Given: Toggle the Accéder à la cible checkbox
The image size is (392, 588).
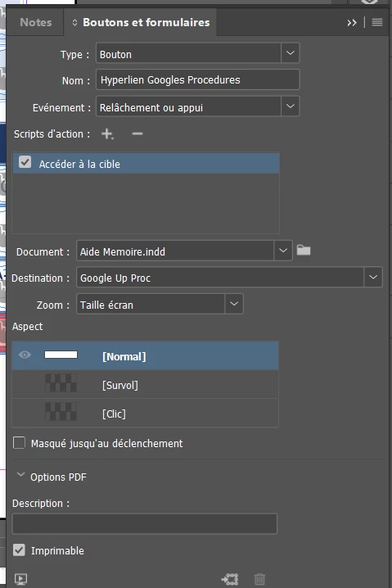Looking at the screenshot, I should (25, 162).
